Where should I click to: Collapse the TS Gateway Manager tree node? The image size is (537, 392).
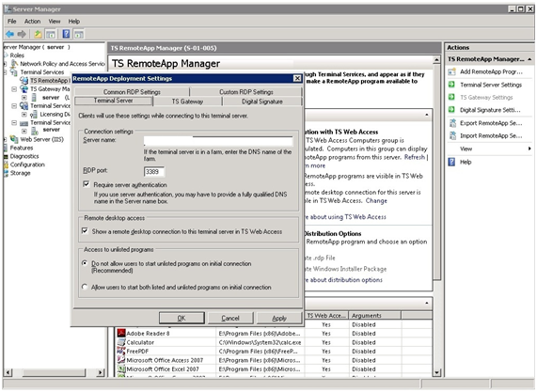(x=14, y=89)
